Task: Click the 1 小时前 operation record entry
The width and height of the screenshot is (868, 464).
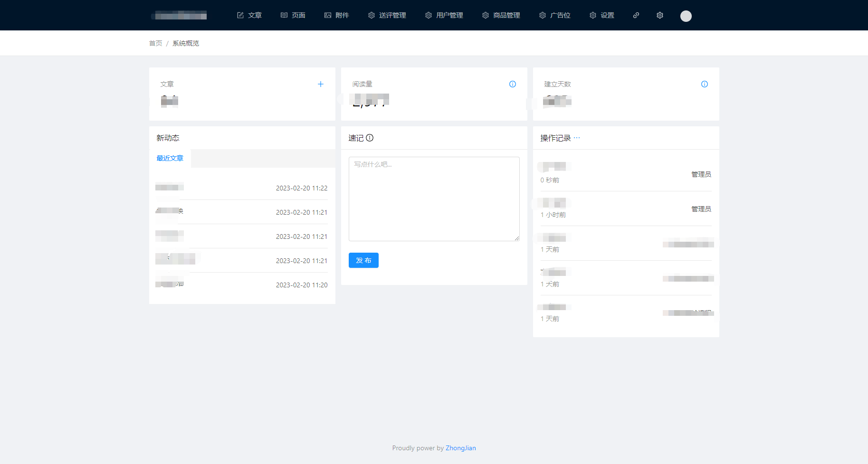Action: (626, 208)
